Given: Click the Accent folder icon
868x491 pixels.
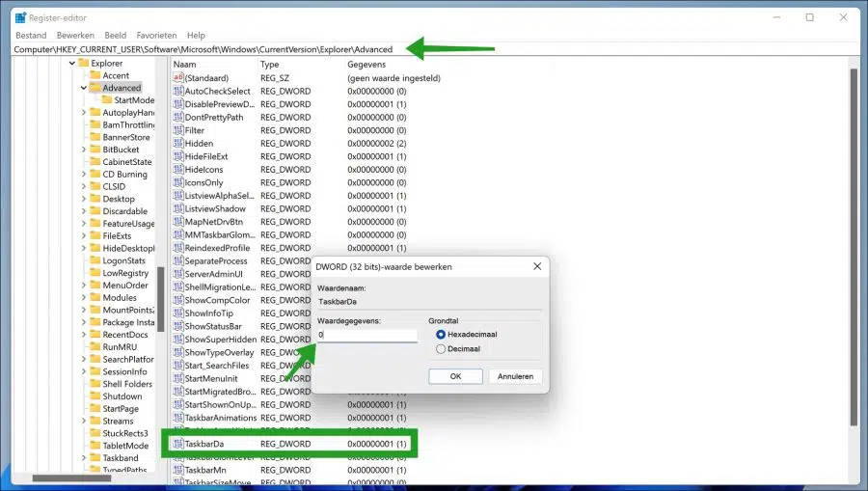Looking at the screenshot, I should pyautogui.click(x=95, y=75).
